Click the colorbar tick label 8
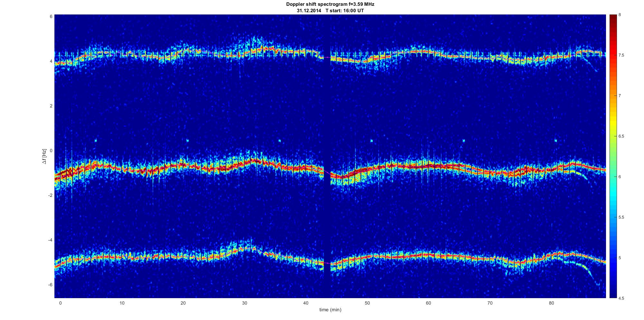The height and width of the screenshot is (320, 644). click(620, 15)
